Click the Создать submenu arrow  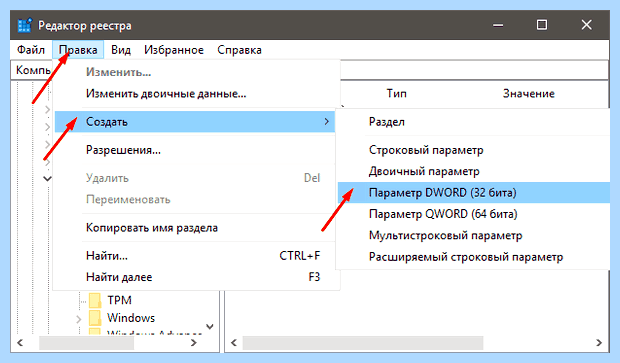point(326,122)
